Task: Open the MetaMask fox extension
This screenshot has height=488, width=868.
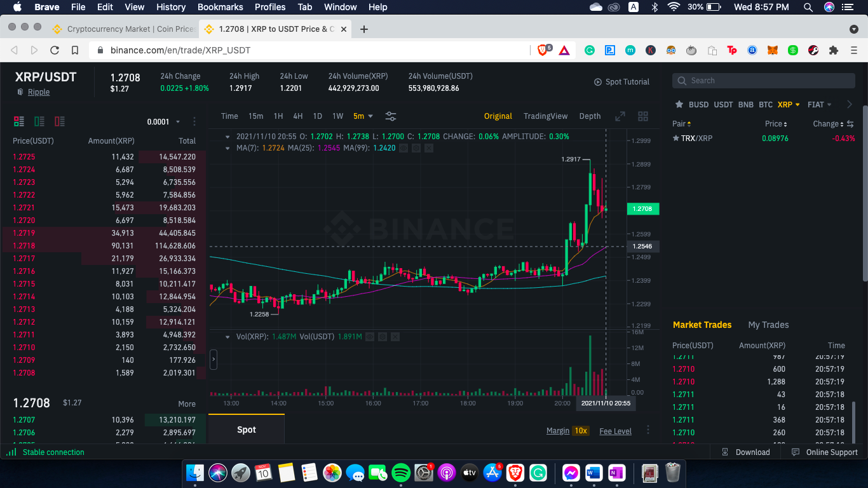Action: [773, 50]
